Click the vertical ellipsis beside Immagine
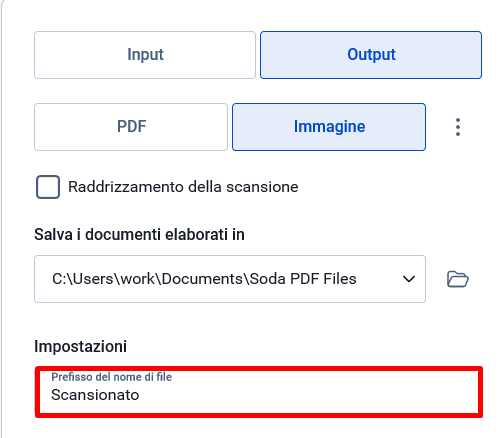 [458, 127]
